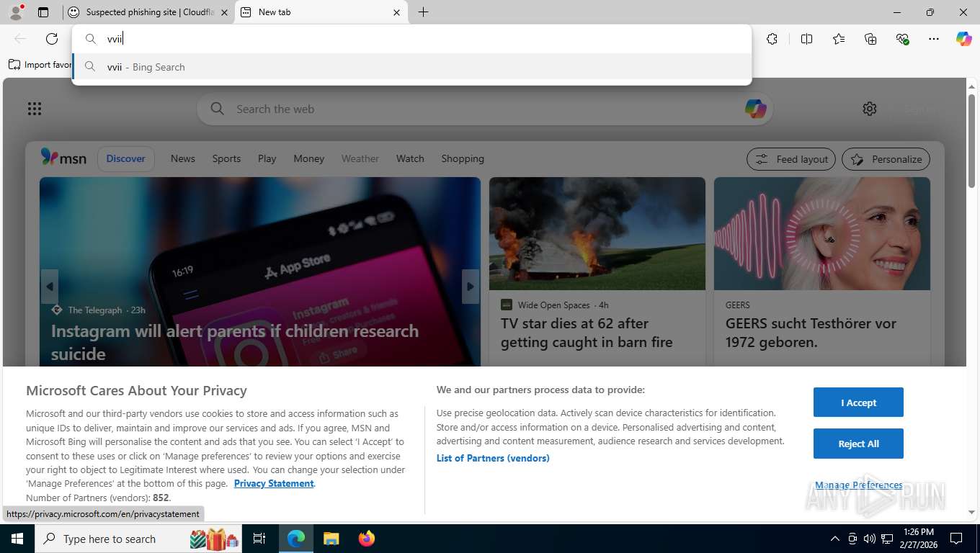The height and width of the screenshot is (553, 980).
Task: Open Instagram will alert parents headline
Action: [x=235, y=342]
